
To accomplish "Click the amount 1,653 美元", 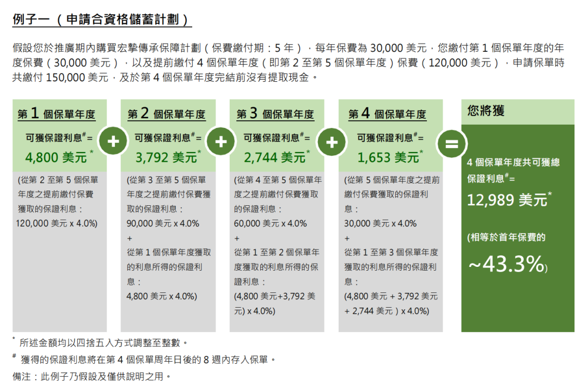I will coord(388,157).
